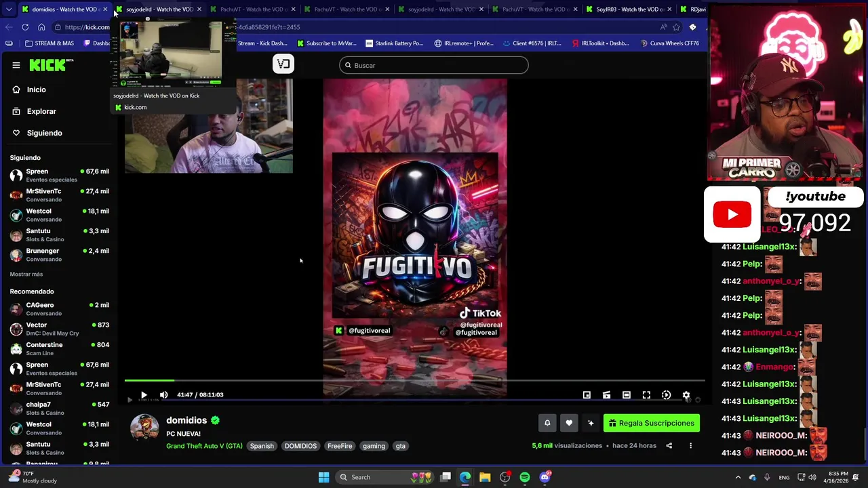868x488 pixels.
Task: Select the gaming tag
Action: click(x=374, y=446)
